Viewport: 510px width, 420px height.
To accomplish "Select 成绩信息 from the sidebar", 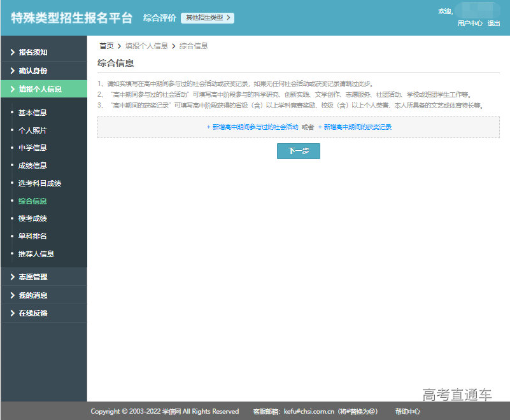I will pos(32,165).
